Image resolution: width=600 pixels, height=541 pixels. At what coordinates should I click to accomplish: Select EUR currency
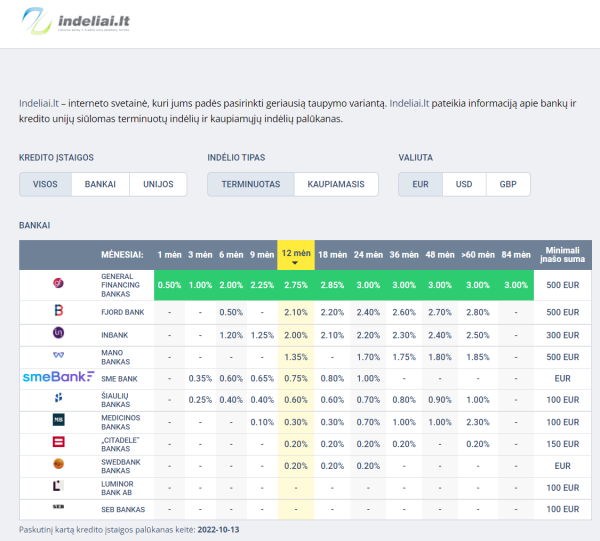click(x=420, y=184)
